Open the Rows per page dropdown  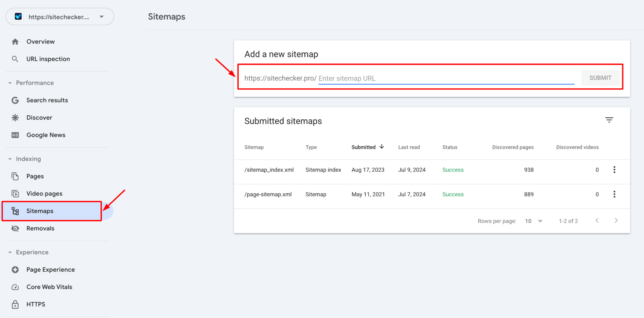coord(534,221)
